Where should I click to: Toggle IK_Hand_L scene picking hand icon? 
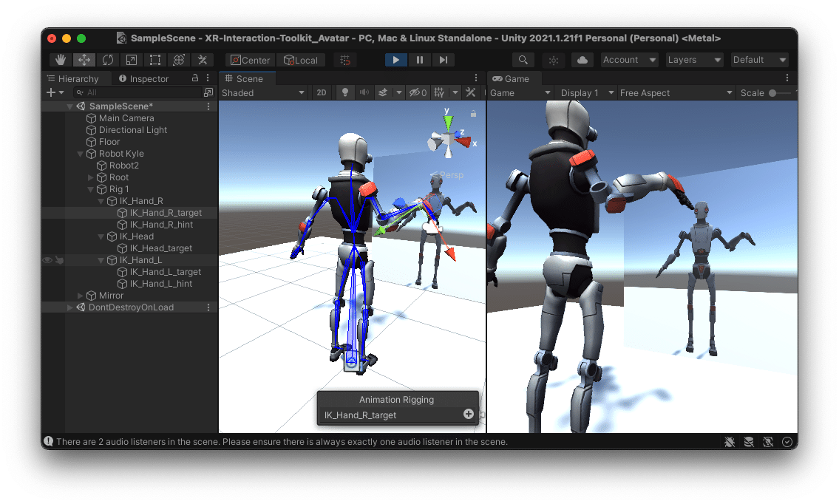pyautogui.click(x=59, y=260)
